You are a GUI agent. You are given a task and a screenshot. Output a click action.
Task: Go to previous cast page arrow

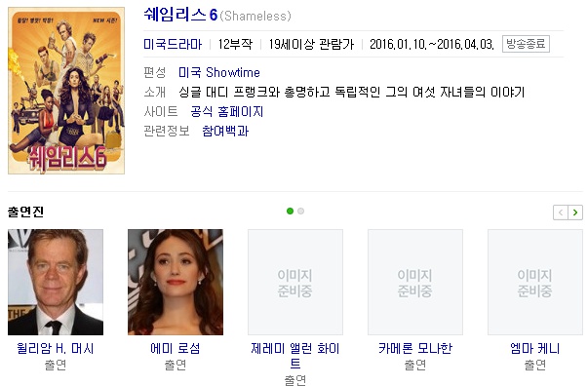click(x=561, y=212)
